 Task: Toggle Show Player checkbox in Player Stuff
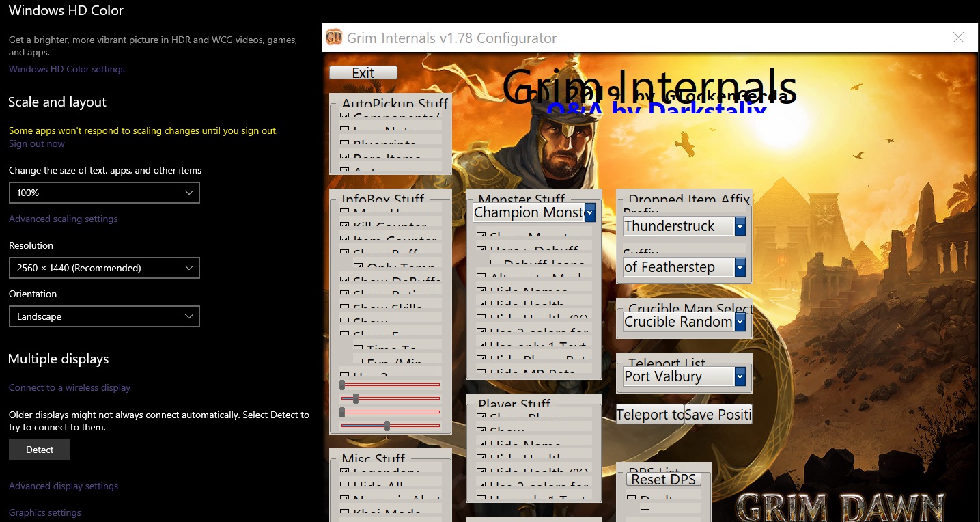tap(481, 417)
